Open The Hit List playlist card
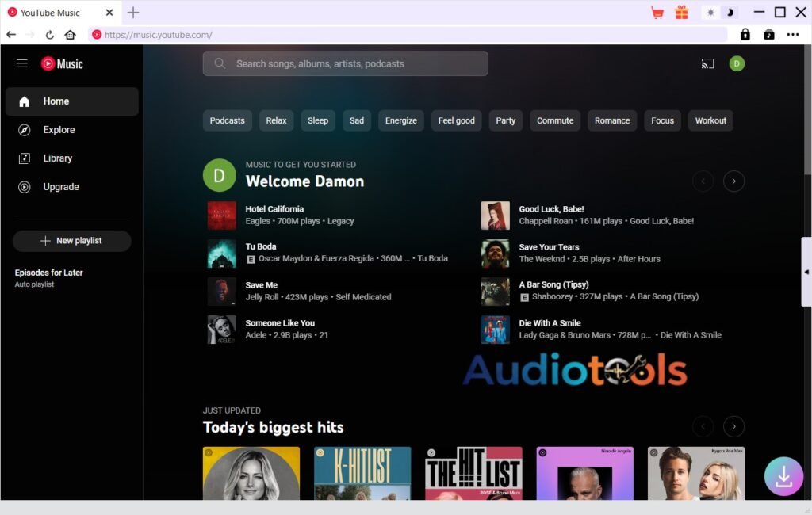 [x=474, y=473]
